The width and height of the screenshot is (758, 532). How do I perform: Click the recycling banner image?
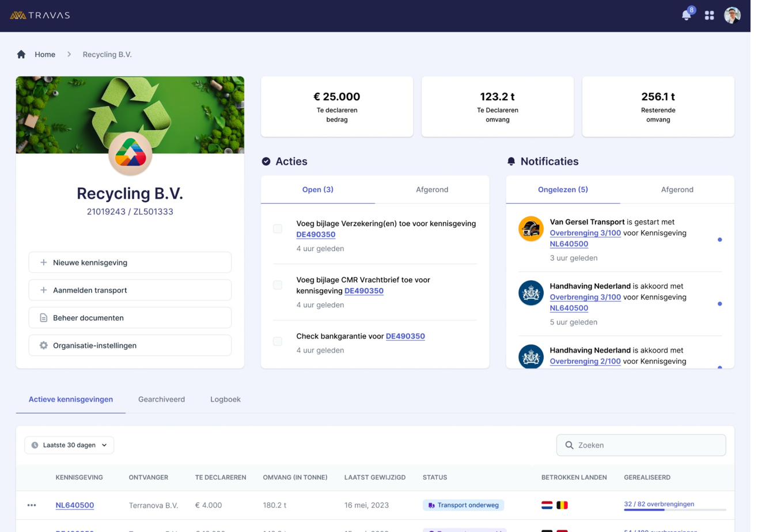click(x=131, y=116)
